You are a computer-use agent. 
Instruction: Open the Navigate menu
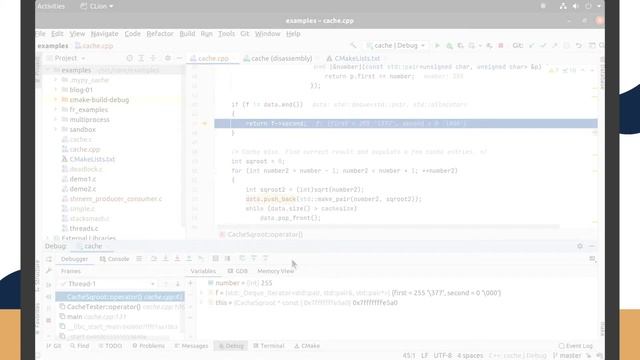[104, 33]
